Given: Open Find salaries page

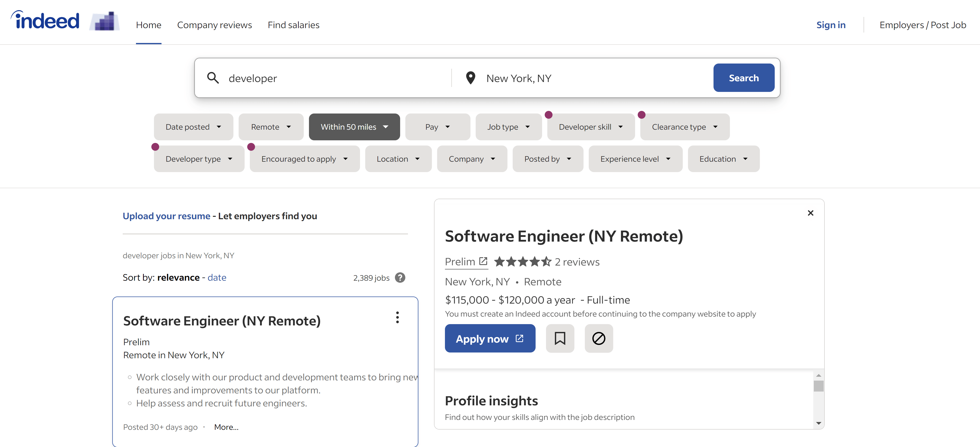Looking at the screenshot, I should [x=293, y=25].
